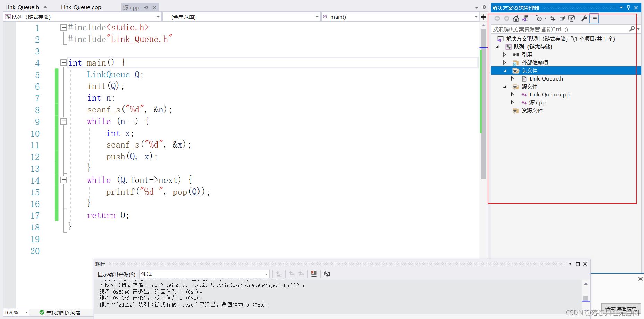Collapse the #include block
The width and height of the screenshot is (644, 319).
(63, 27)
